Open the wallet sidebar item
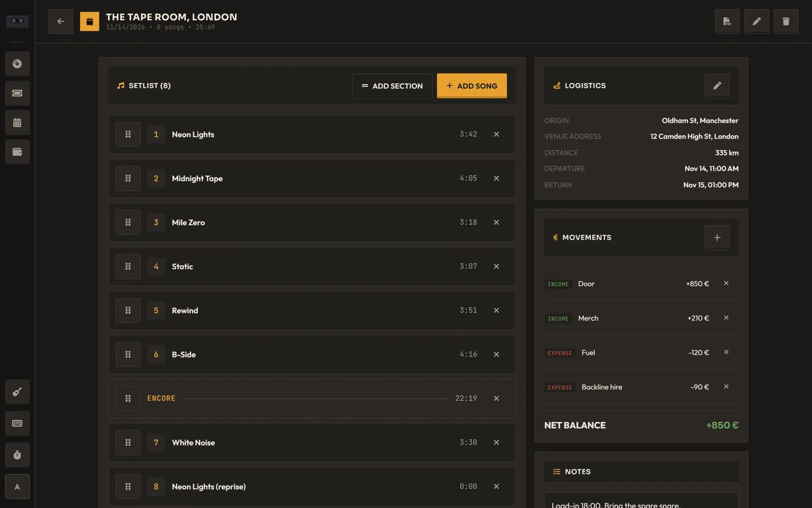The image size is (812, 508). (17, 152)
